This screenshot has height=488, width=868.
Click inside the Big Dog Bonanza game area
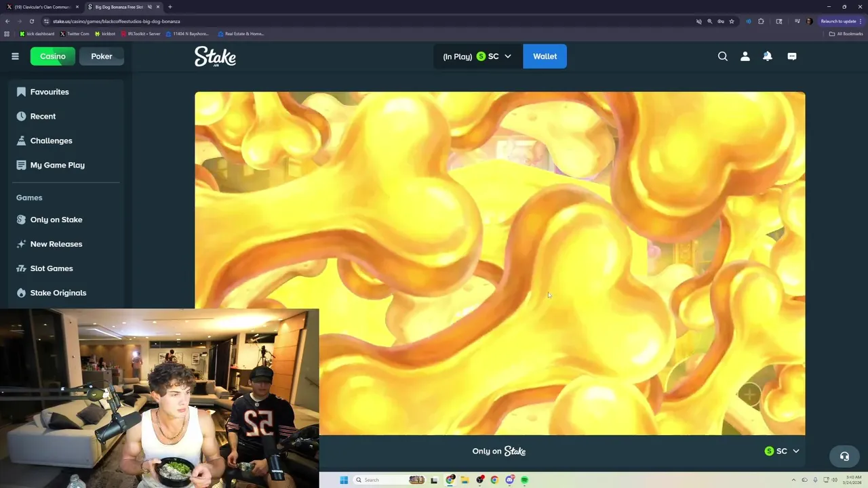pyautogui.click(x=500, y=263)
